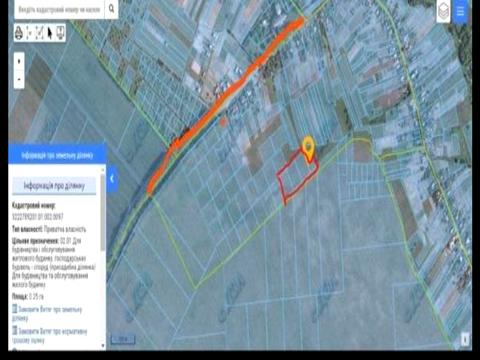
Task: Click the map scale bar indicator
Action: 123,339
